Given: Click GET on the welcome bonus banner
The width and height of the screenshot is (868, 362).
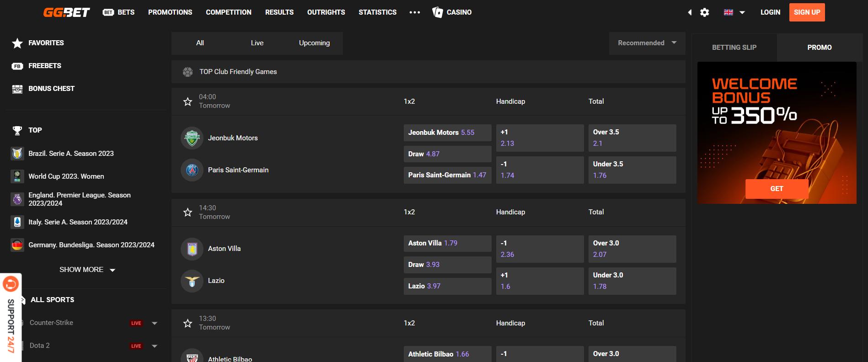Looking at the screenshot, I should point(777,189).
